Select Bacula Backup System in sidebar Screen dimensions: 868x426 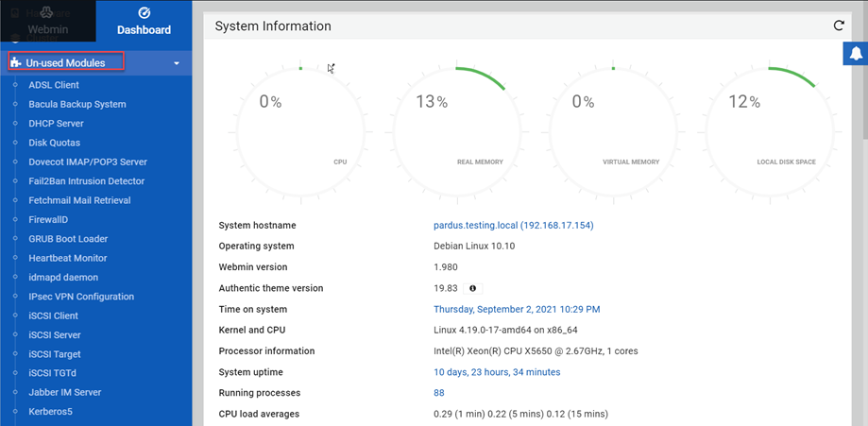coord(77,105)
